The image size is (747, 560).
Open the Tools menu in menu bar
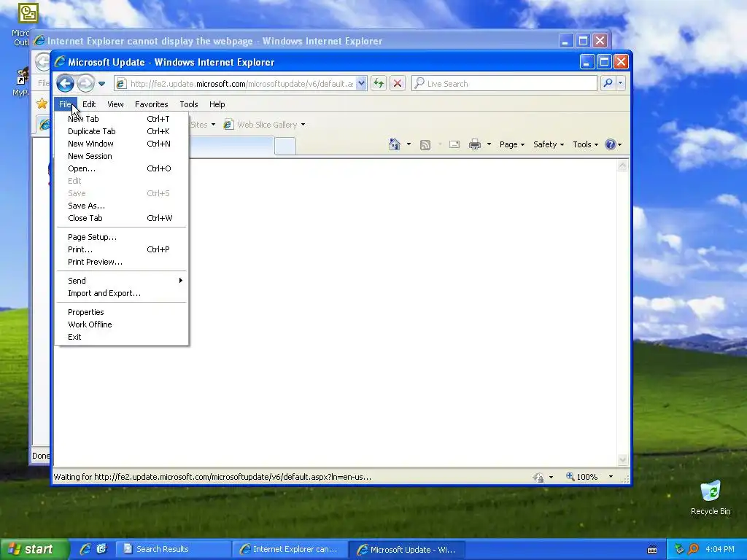coord(189,104)
